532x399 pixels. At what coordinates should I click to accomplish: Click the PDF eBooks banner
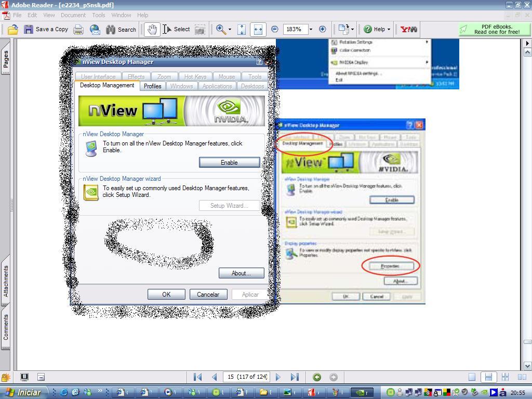[494, 30]
